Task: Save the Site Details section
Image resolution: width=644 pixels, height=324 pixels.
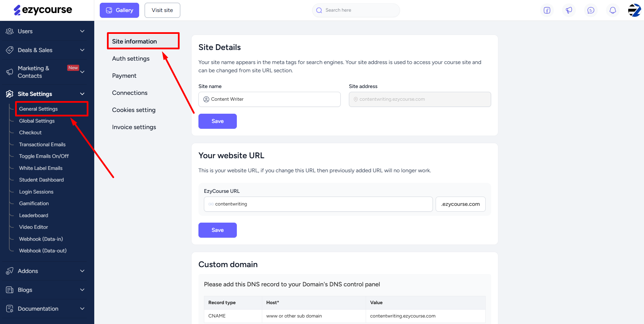Action: coord(218,121)
